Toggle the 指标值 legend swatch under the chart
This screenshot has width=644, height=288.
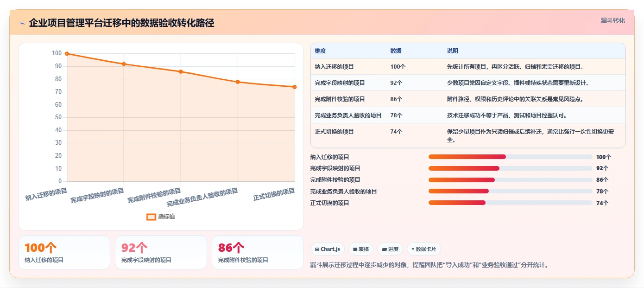point(151,217)
